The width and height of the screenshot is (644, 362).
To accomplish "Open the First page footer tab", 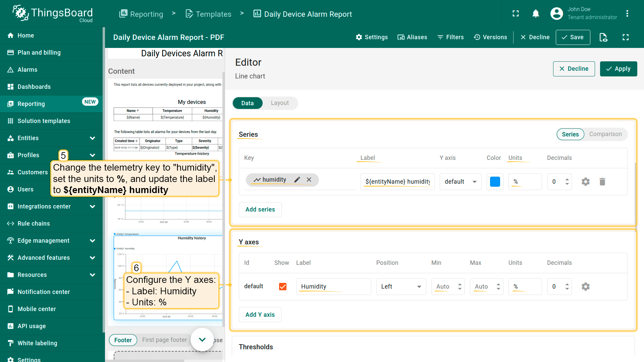I will 164,340.
